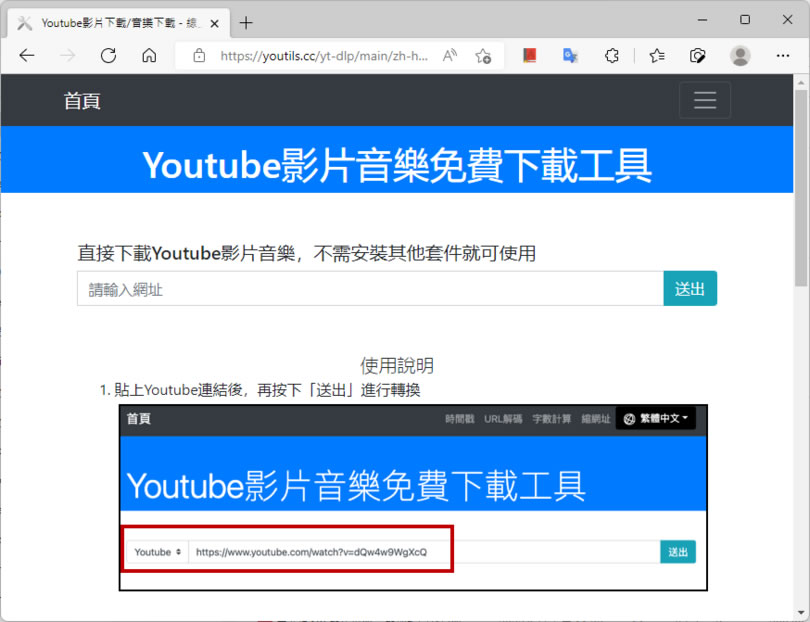Open the user profile avatar

coord(740,56)
